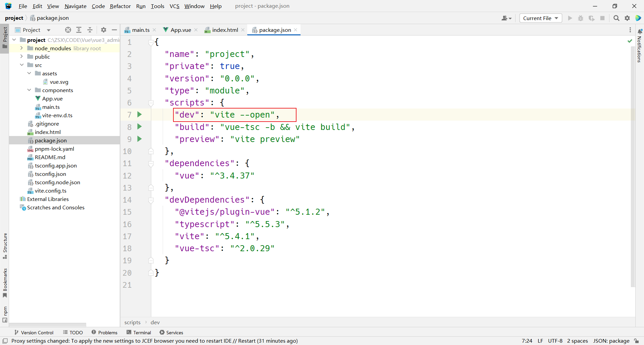Click the 7:24 cursor position widget

click(527, 341)
